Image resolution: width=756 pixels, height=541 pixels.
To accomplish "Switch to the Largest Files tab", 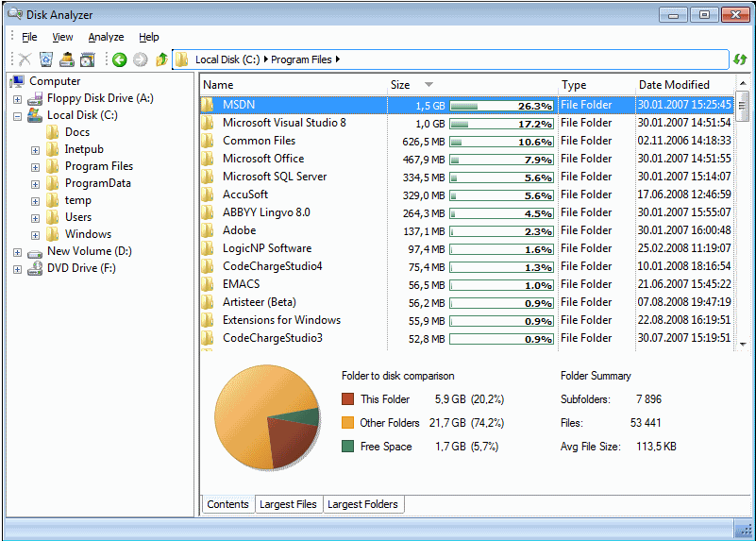I will click(288, 504).
